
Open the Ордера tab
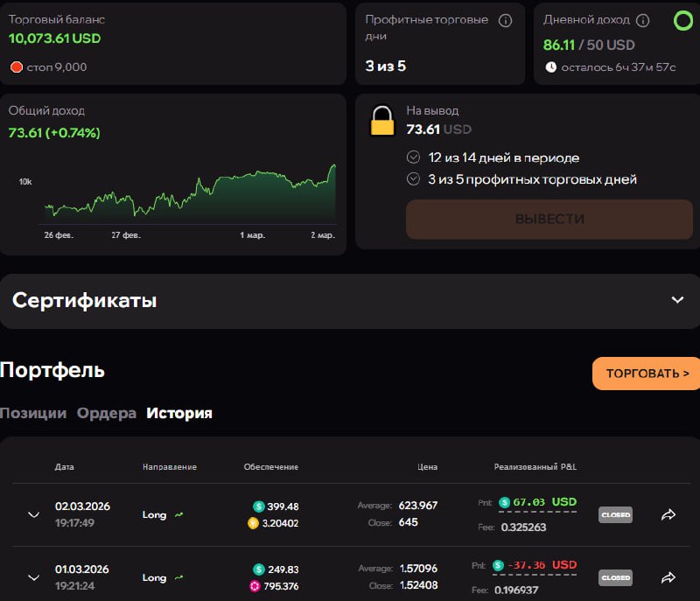(x=107, y=413)
